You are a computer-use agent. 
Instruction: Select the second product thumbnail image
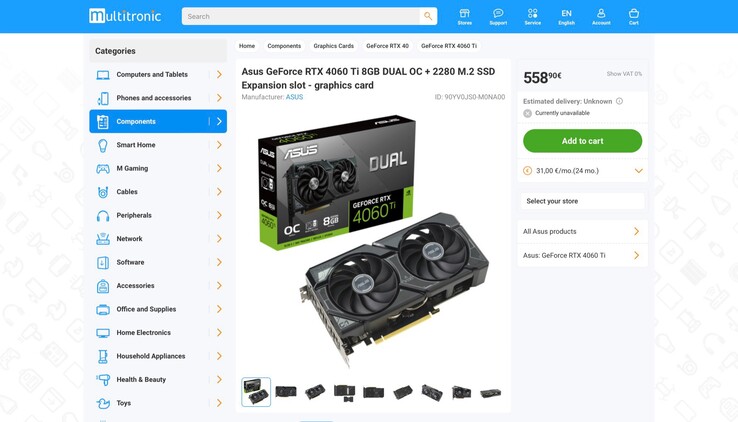[286, 392]
